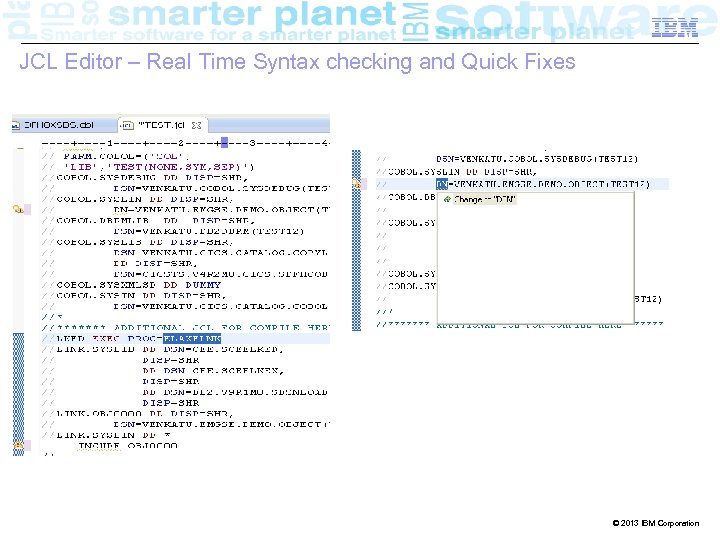The height and width of the screenshot is (540, 720).
Task: Click the quick-fix warning marker beside DN= line in left editor
Action: tap(18, 209)
